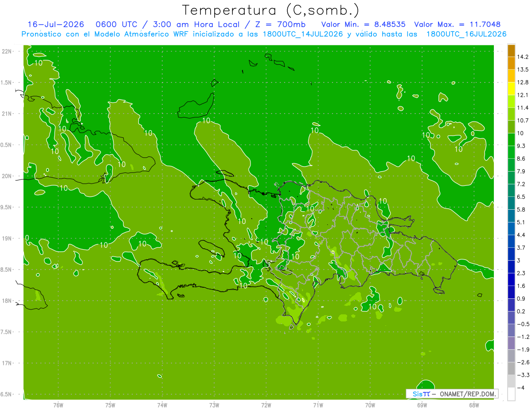Click the '70W' longitude axis label

(370, 405)
